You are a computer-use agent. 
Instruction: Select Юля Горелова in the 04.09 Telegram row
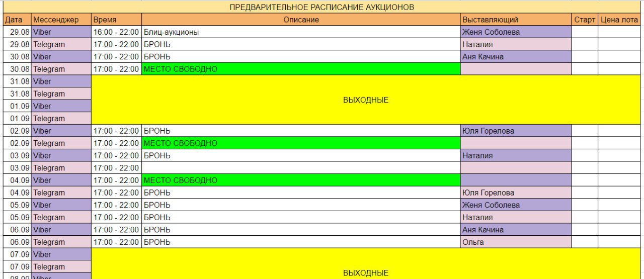pyautogui.click(x=516, y=193)
